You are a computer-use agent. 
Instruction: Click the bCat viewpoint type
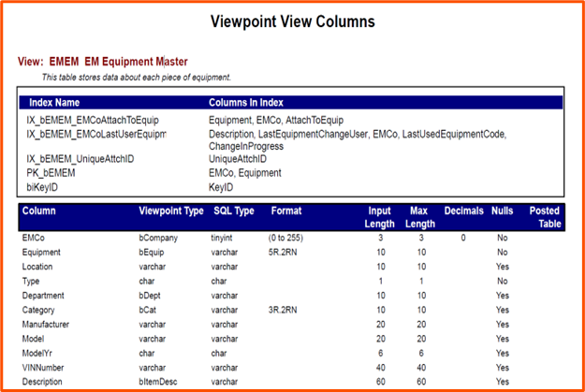147,310
